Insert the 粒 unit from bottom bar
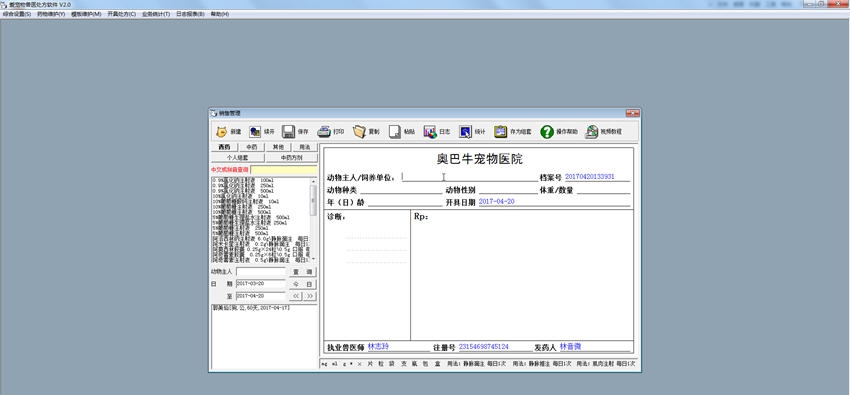Screen dimensions: 850x395 click(381, 364)
